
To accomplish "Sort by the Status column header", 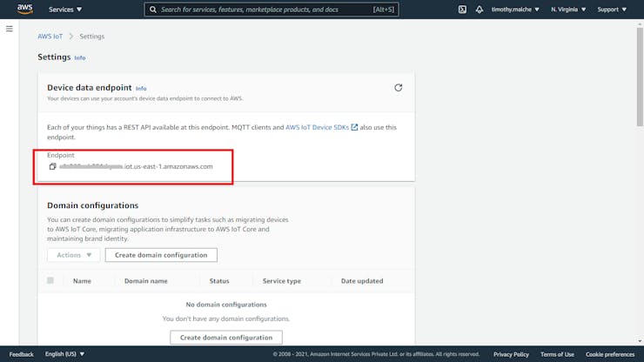I will pos(219,281).
